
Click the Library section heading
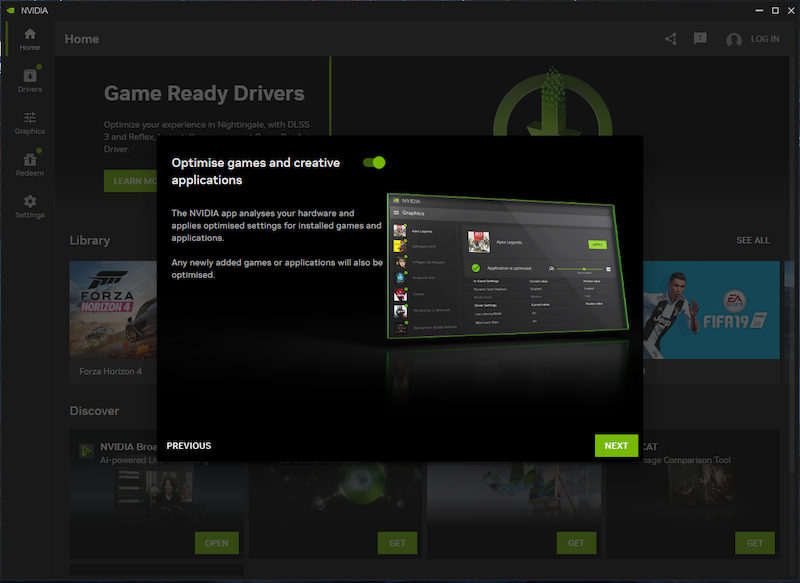pyautogui.click(x=90, y=240)
